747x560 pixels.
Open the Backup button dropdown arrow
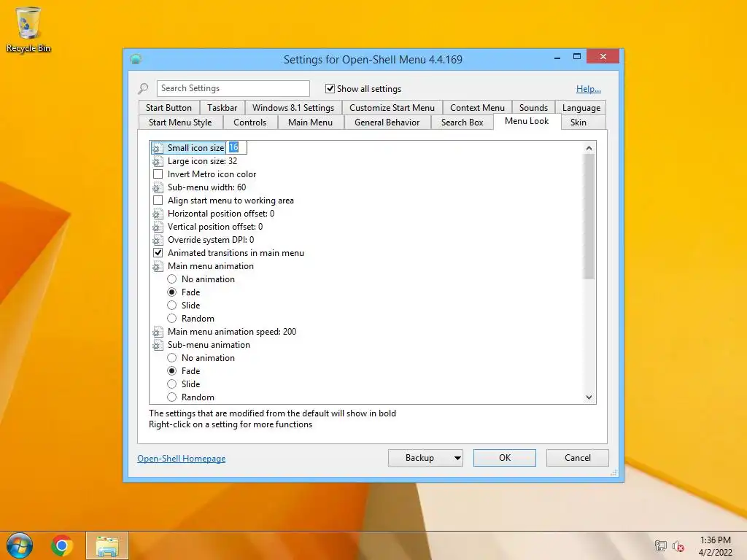457,458
